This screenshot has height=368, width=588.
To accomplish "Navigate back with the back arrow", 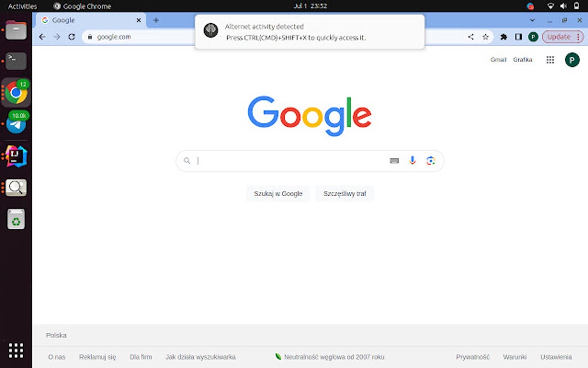I will point(42,36).
